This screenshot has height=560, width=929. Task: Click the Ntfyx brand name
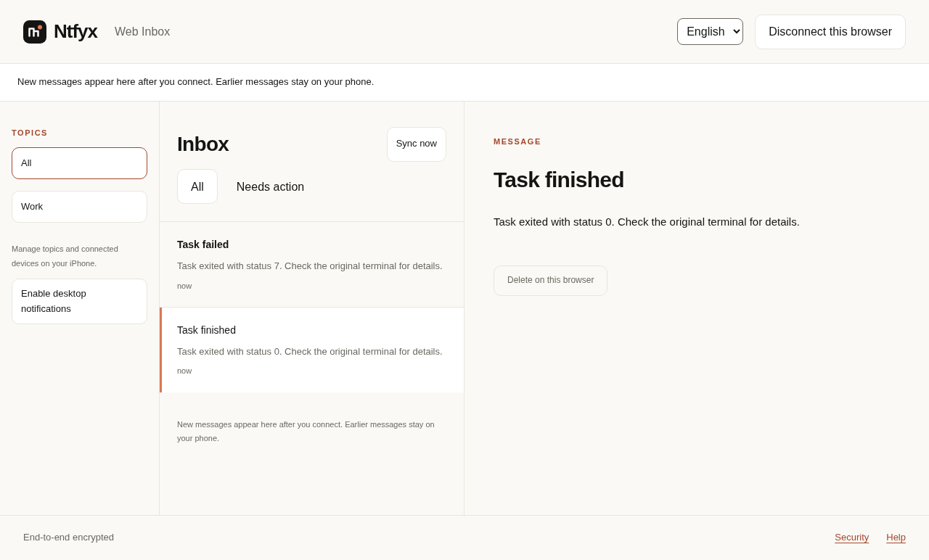click(75, 32)
